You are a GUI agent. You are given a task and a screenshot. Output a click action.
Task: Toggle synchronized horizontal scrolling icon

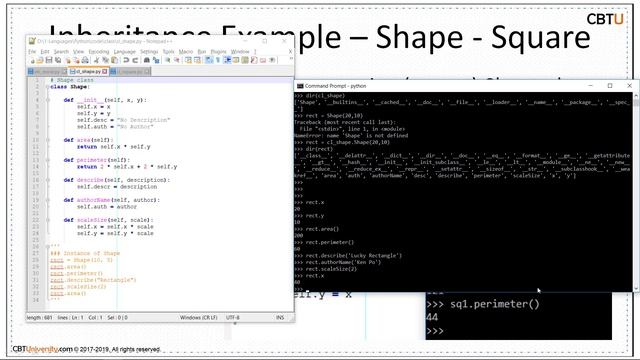[197, 60]
